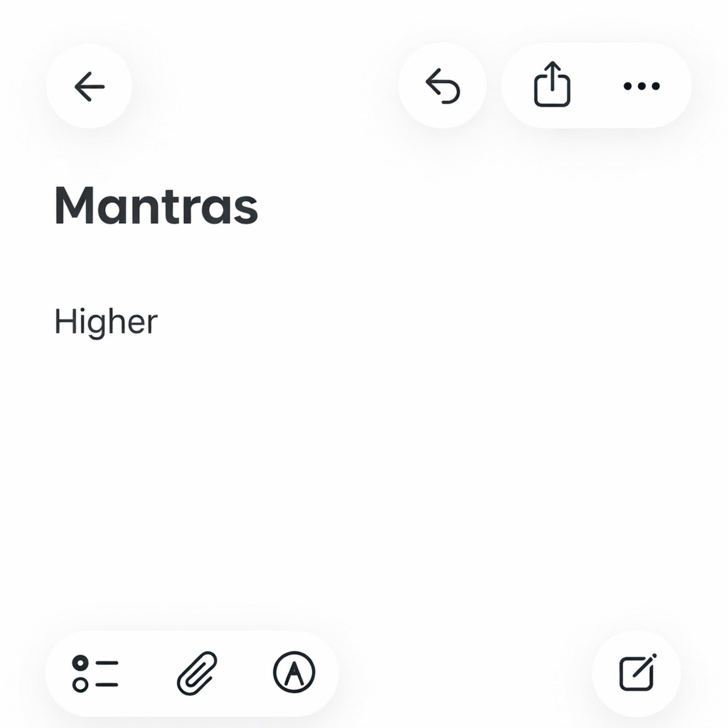The height and width of the screenshot is (728, 728).
Task: Show more actions via the ellipsis
Action: tap(641, 86)
